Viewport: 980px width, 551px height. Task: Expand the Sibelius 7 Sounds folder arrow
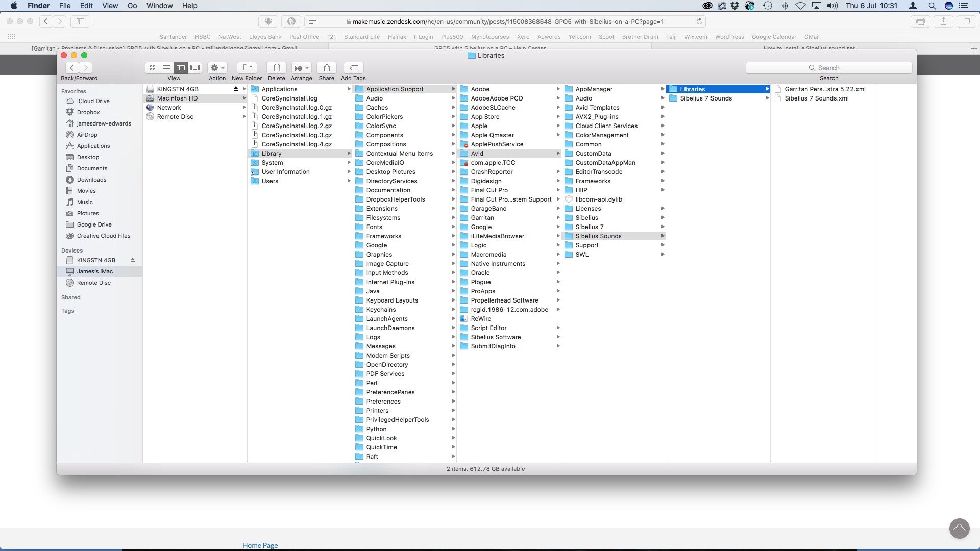tap(767, 98)
